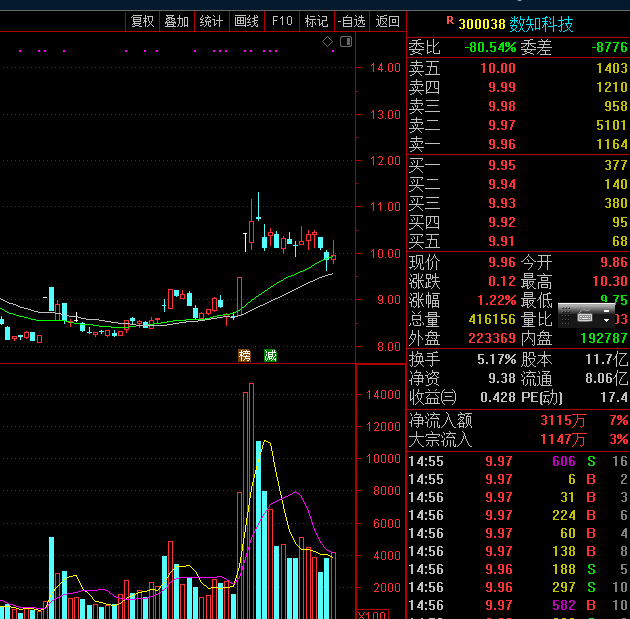Screen dimensions: 630x619
Task: Open the 复权 price adjustment menu
Action: 142,21
